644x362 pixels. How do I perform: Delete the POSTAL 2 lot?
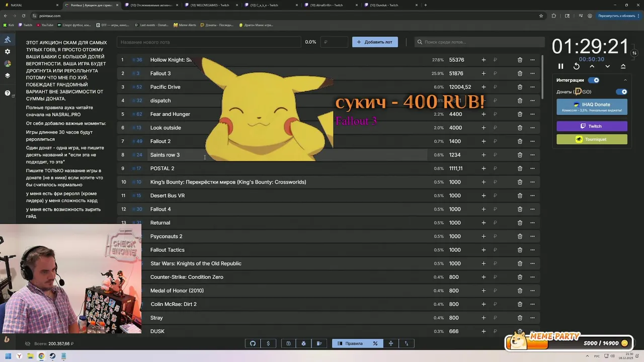coord(520,168)
